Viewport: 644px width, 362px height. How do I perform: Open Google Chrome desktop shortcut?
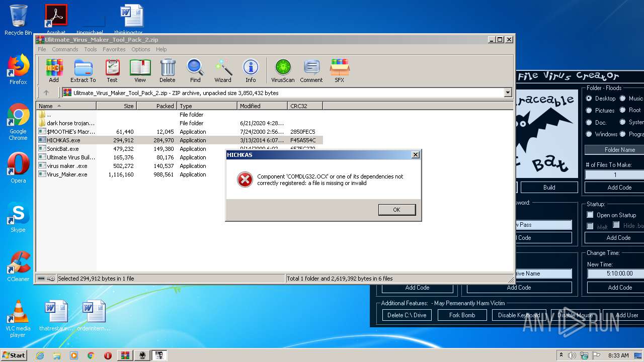[18, 122]
